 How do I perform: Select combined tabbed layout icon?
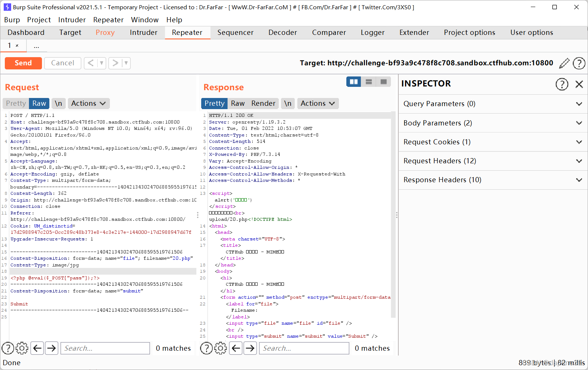[383, 82]
